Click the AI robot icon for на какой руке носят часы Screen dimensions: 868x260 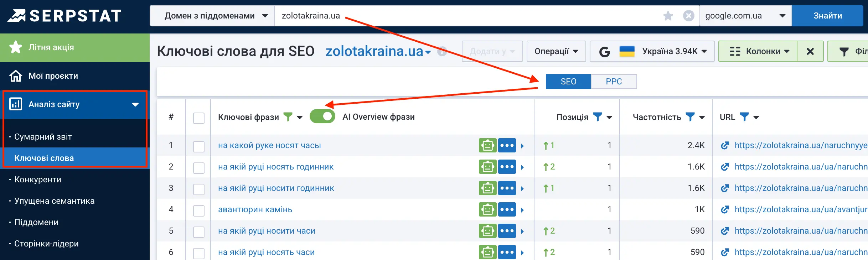point(487,145)
